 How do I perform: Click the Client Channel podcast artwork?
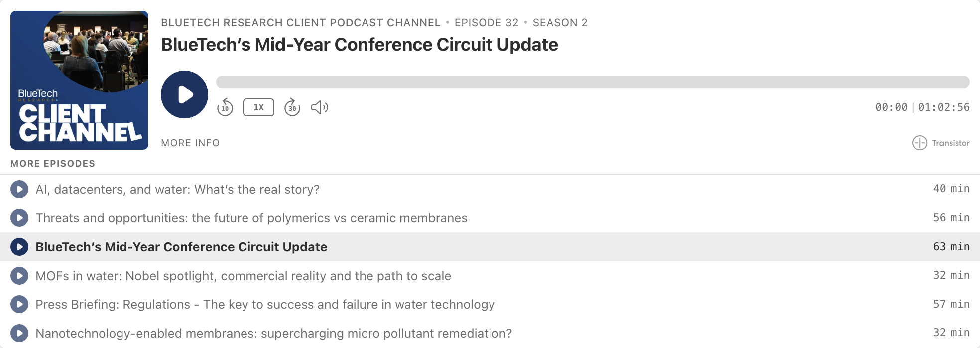[x=80, y=80]
